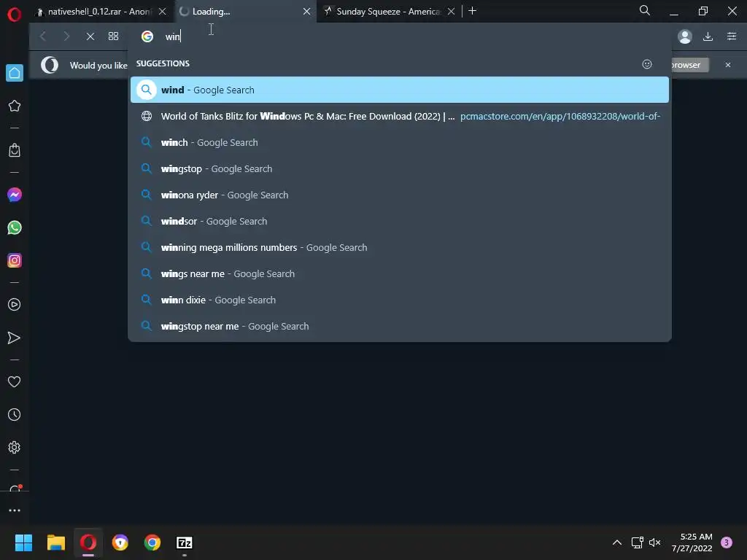Open the clock and date panel
Screen dimensions: 747x560
pyautogui.click(x=692, y=542)
